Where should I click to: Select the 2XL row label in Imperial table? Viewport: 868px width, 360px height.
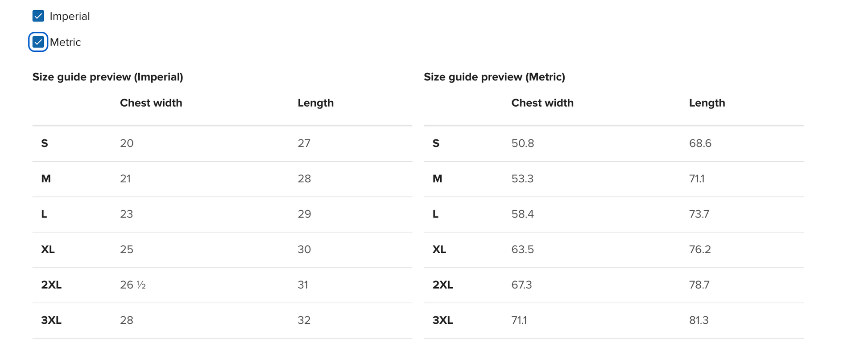click(x=51, y=285)
